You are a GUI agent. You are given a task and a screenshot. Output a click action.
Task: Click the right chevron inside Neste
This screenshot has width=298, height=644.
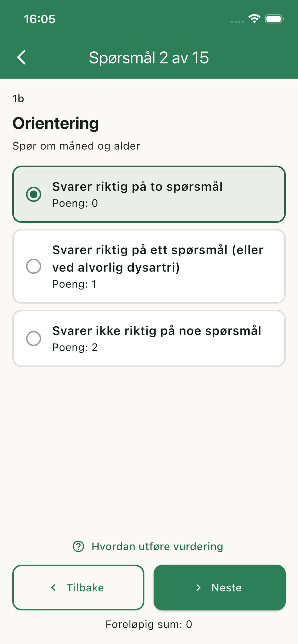tap(198, 587)
